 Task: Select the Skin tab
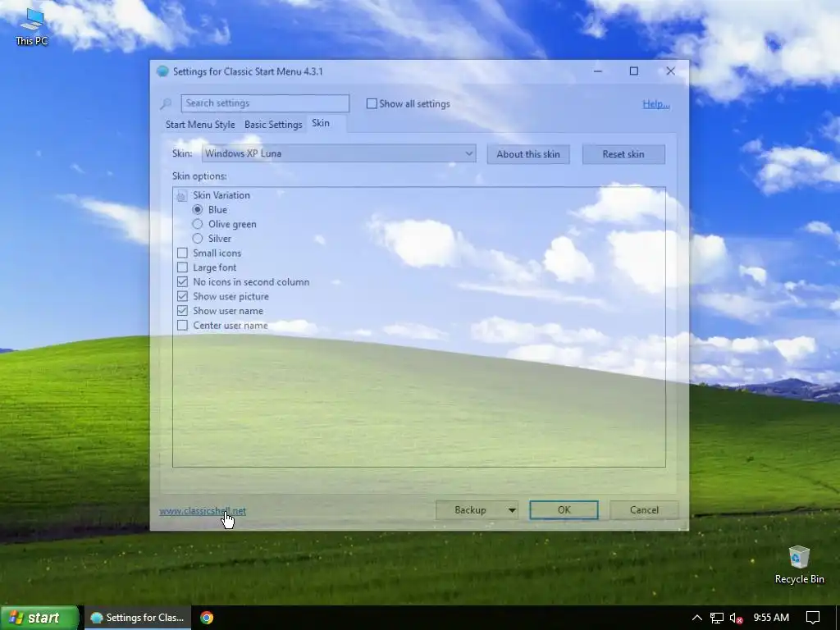coord(321,123)
